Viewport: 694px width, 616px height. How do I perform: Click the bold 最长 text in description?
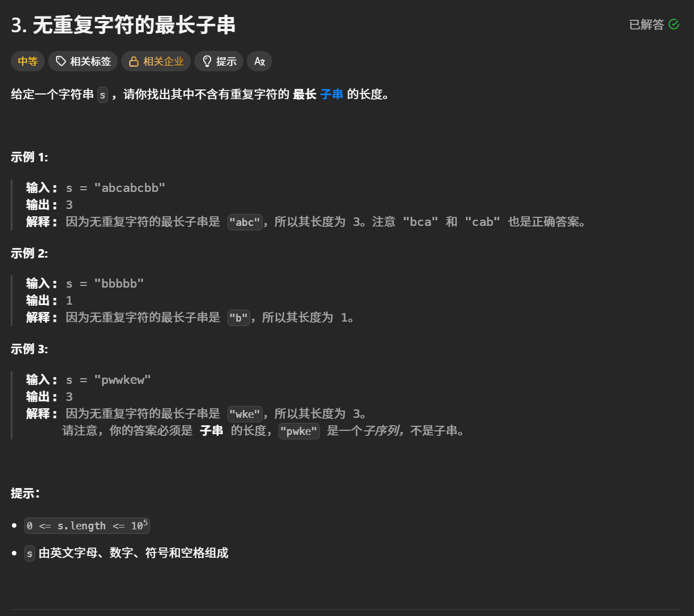pos(305,95)
